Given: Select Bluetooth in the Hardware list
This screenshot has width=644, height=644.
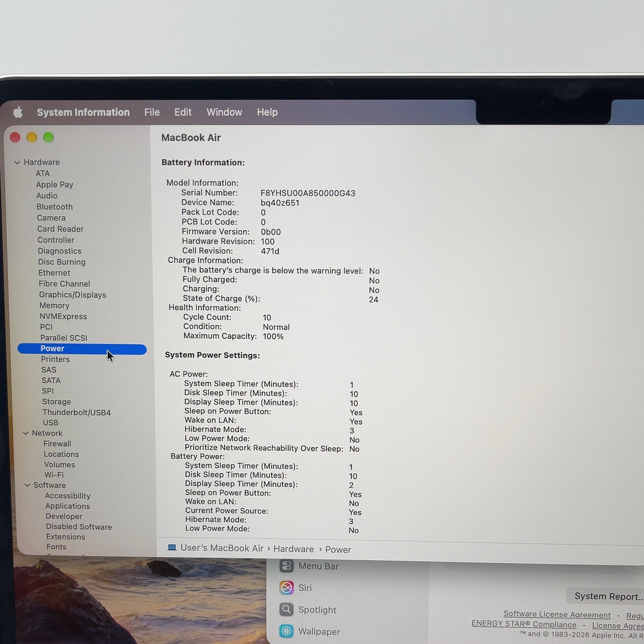Looking at the screenshot, I should (x=55, y=207).
